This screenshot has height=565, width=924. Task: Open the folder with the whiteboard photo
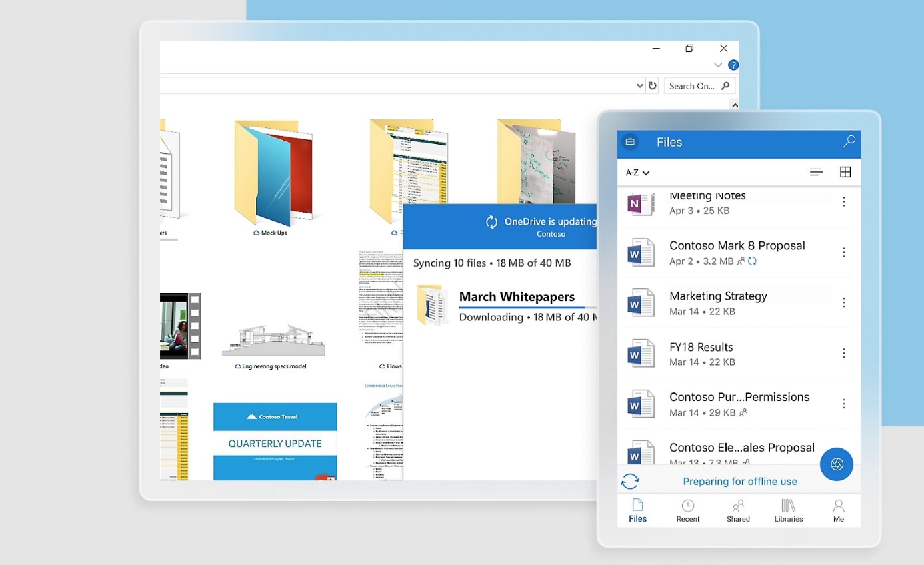click(535, 162)
